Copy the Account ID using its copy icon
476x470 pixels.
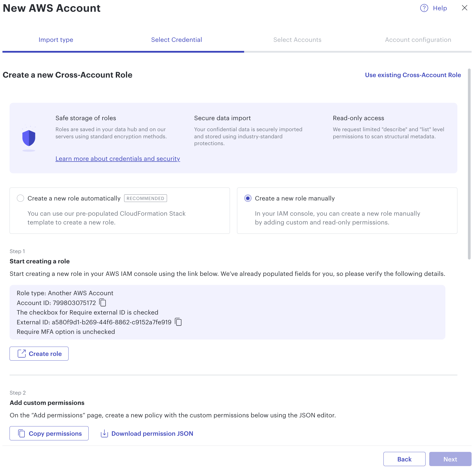[103, 303]
